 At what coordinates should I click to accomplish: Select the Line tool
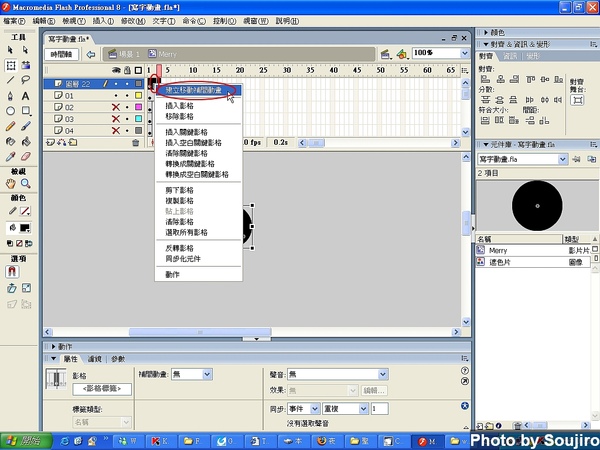pos(11,80)
